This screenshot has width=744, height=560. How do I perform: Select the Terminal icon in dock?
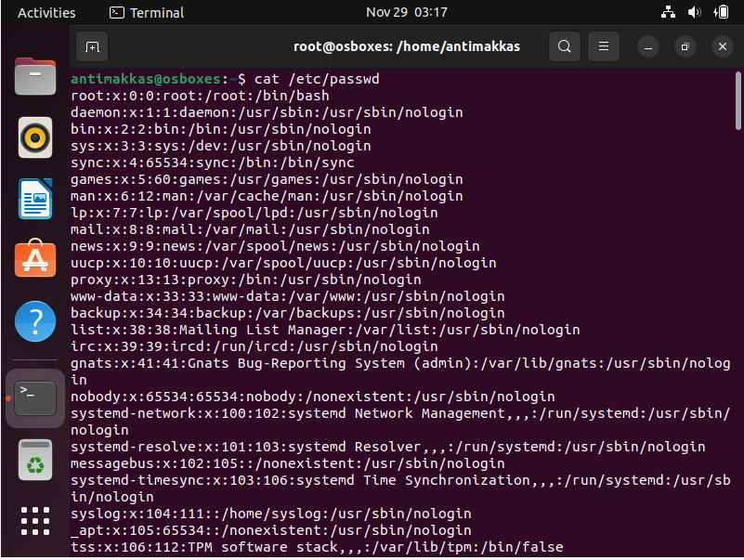(x=35, y=398)
